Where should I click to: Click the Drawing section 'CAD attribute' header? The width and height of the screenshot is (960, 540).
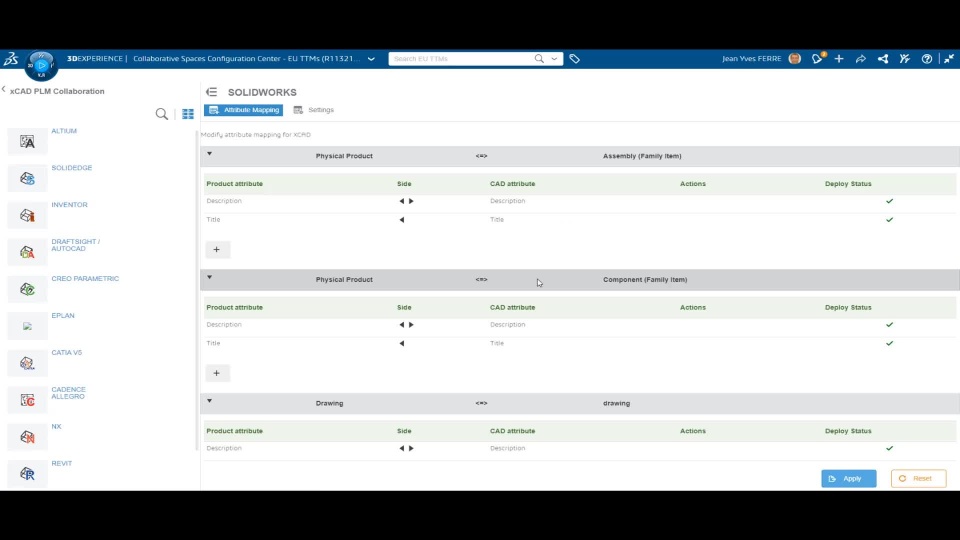point(512,431)
